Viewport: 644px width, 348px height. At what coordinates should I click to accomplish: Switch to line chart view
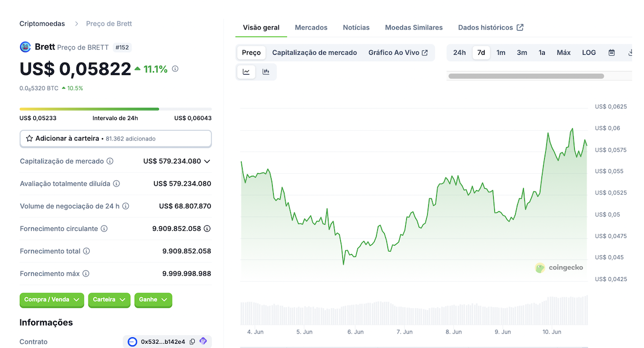(x=246, y=72)
